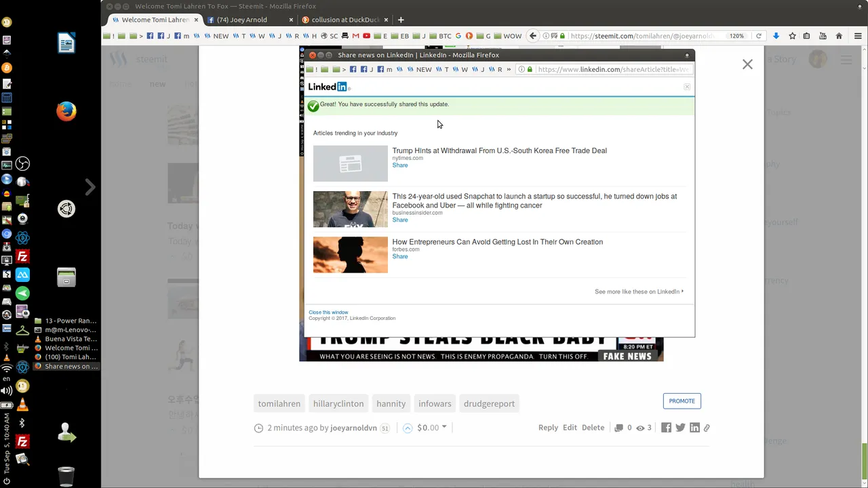This screenshot has height=488, width=868.
Task: Reset the 120% zoom indicator
Action: click(x=736, y=36)
